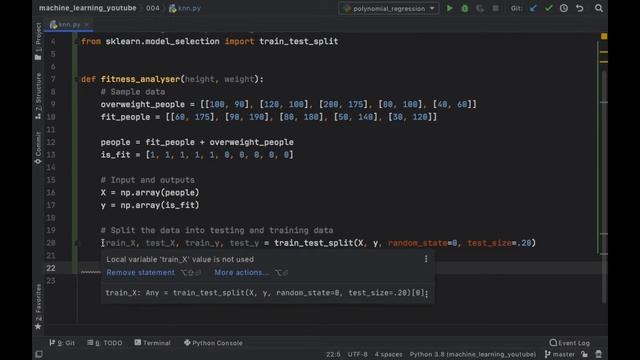
Task: Click the memory trash icon in status bar
Action: tap(598, 354)
